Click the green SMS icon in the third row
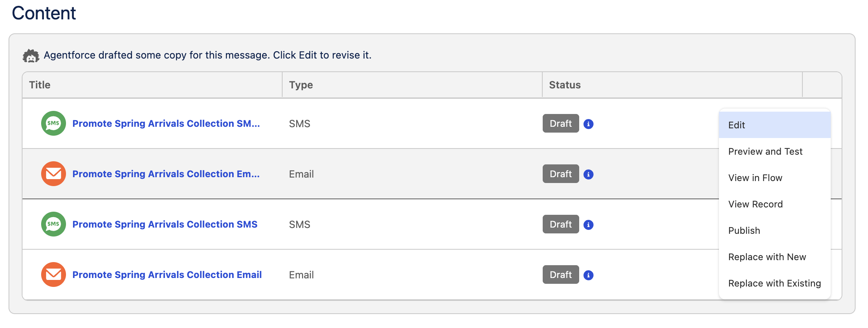Viewport: 868px width, 328px height. (53, 224)
